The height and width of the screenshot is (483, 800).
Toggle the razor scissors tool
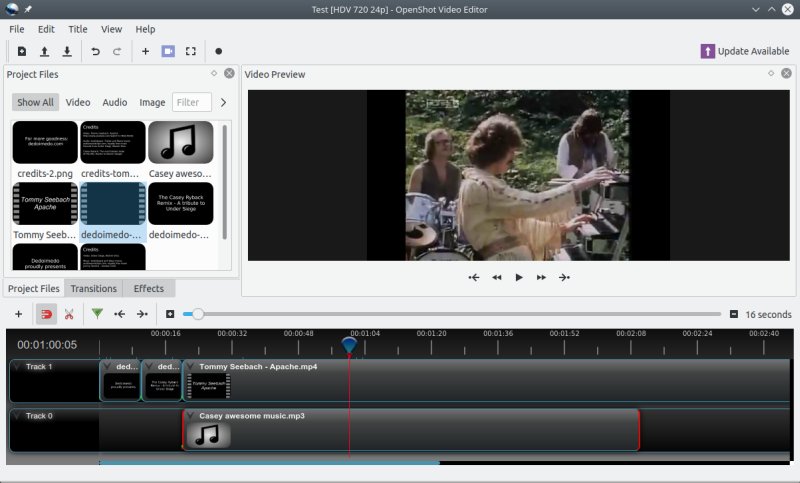coord(69,314)
